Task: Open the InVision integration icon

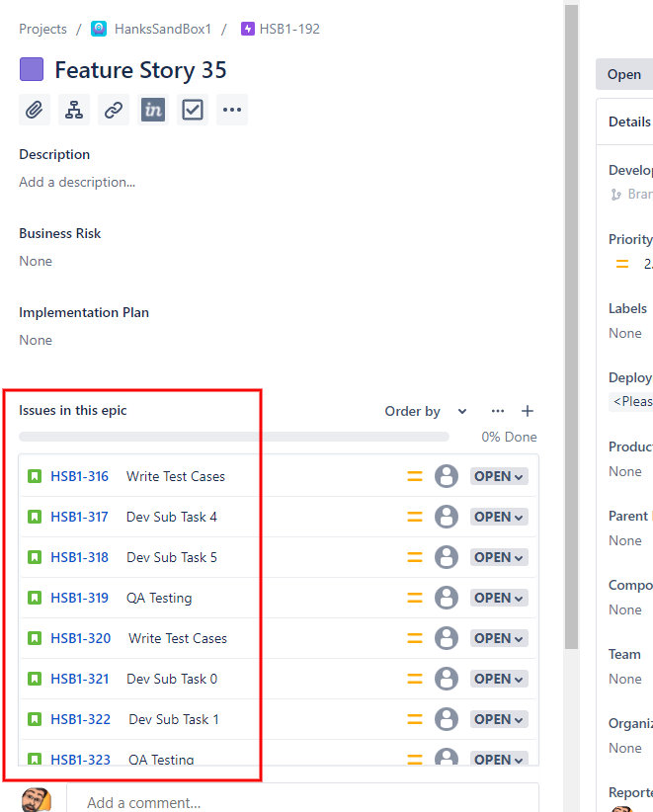Action: click(153, 110)
